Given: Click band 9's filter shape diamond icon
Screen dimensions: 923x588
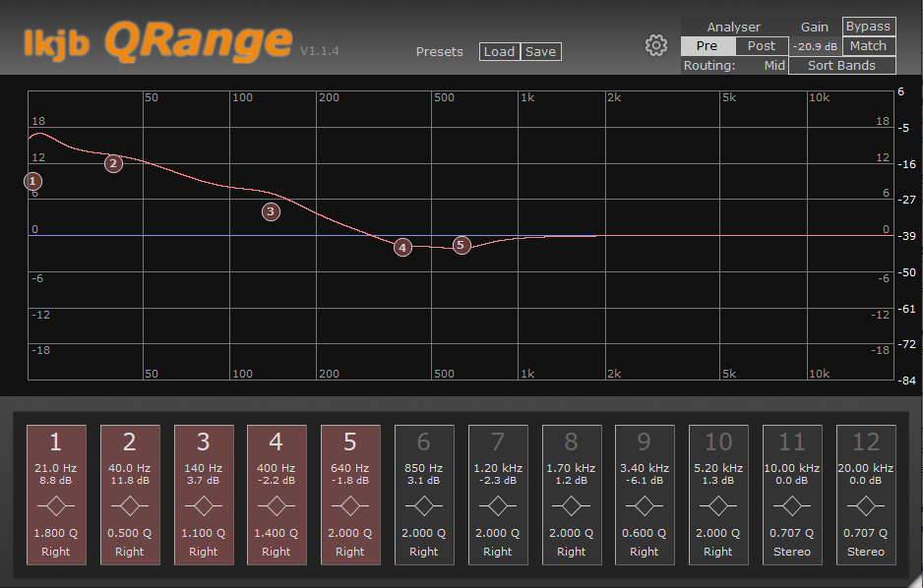Looking at the screenshot, I should (x=645, y=506).
